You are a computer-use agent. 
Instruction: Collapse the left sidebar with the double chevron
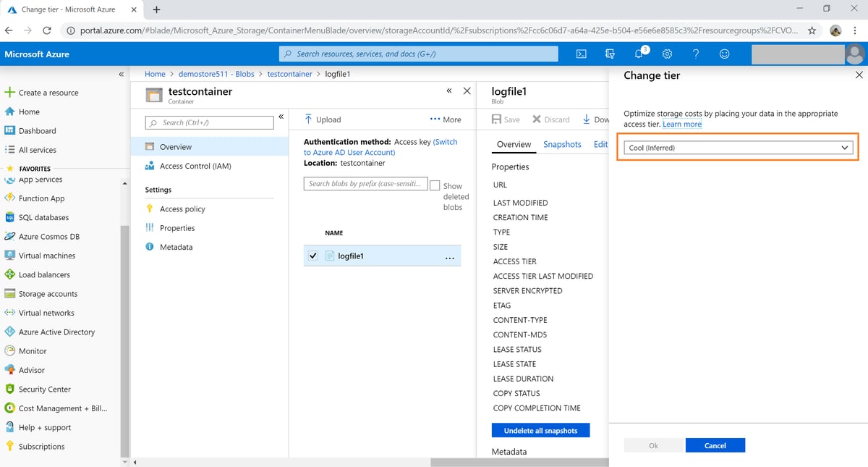[x=122, y=74]
